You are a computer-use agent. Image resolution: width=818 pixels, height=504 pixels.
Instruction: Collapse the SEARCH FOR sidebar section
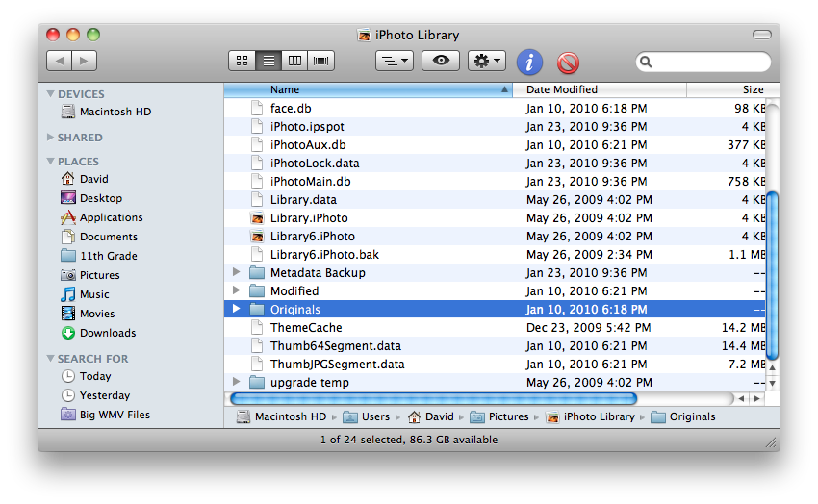[x=51, y=358]
